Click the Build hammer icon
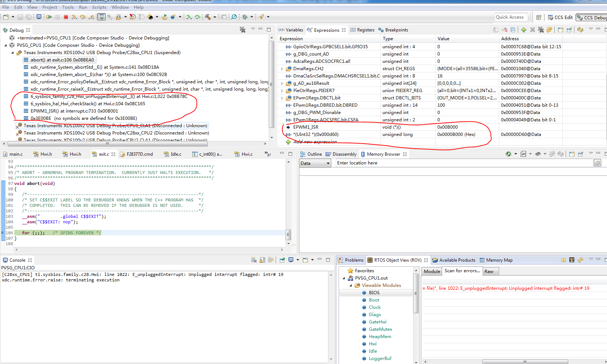The image size is (607, 364). pos(208,17)
